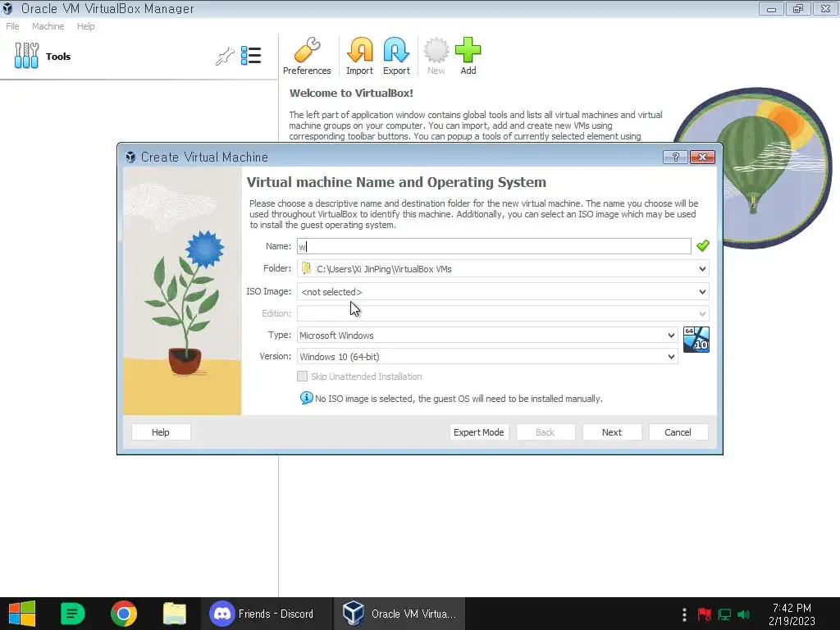Click the Windows 10 64-bit OS icon

(x=696, y=340)
